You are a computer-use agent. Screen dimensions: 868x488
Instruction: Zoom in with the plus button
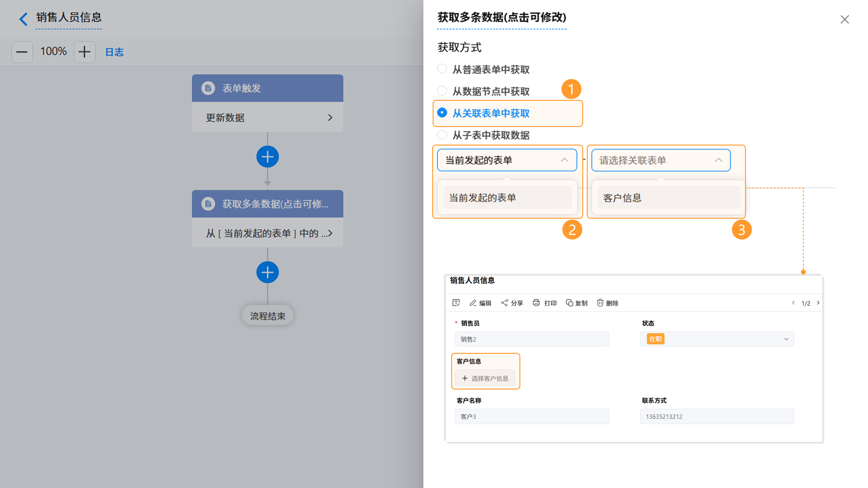pos(84,52)
